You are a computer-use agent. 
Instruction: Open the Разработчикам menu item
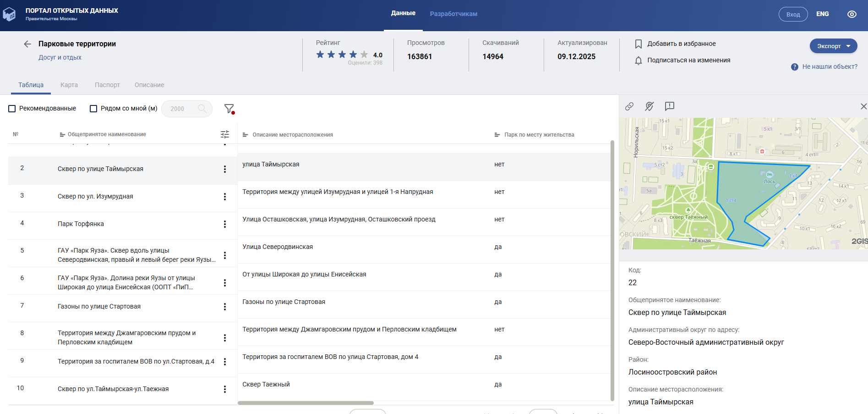453,14
